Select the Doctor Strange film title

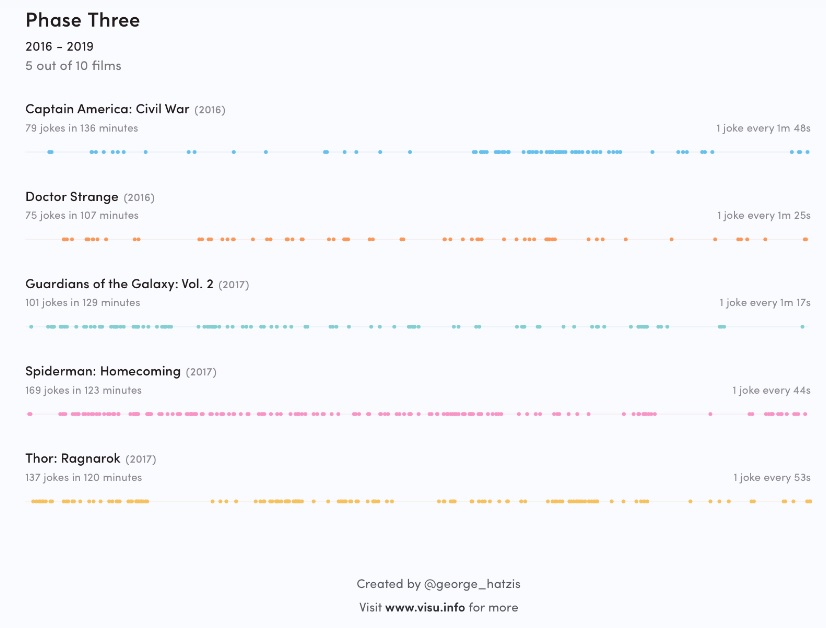click(x=72, y=197)
